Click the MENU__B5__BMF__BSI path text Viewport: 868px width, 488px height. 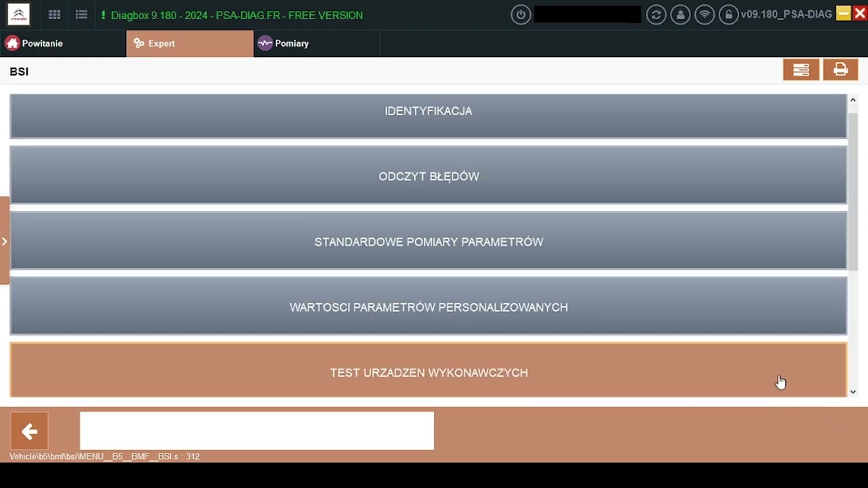pyautogui.click(x=104, y=457)
